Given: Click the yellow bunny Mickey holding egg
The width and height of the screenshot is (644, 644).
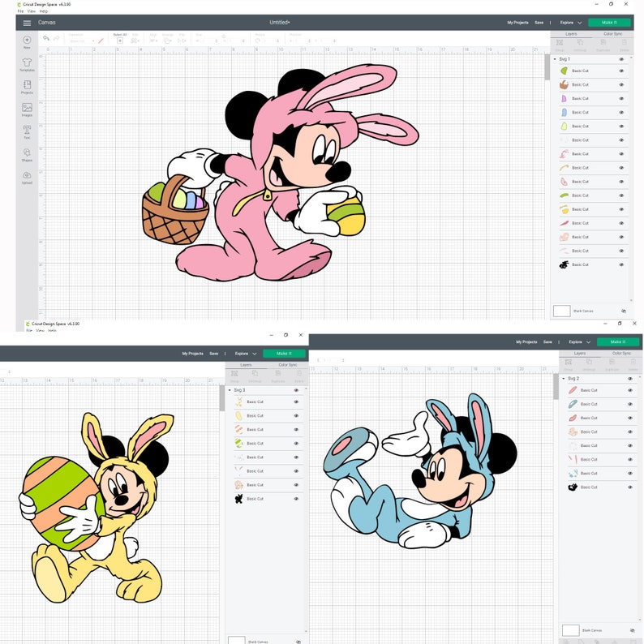Looking at the screenshot, I should (x=97, y=508).
